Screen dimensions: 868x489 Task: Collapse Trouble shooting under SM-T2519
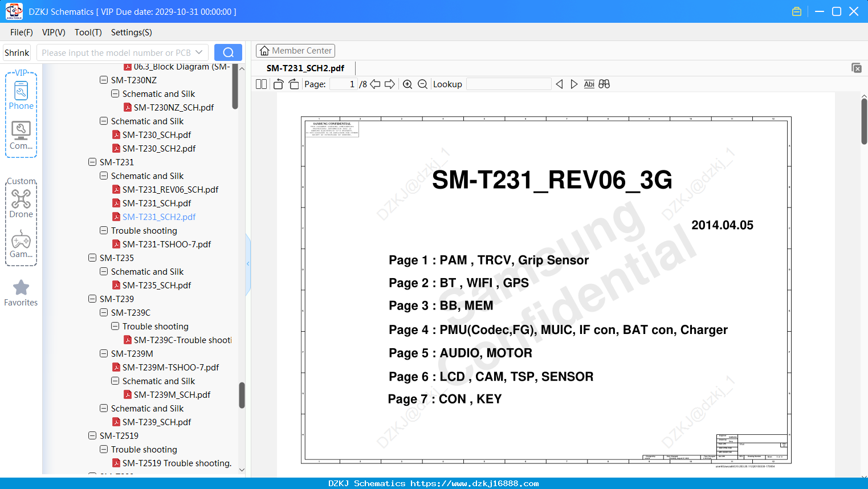tap(104, 449)
